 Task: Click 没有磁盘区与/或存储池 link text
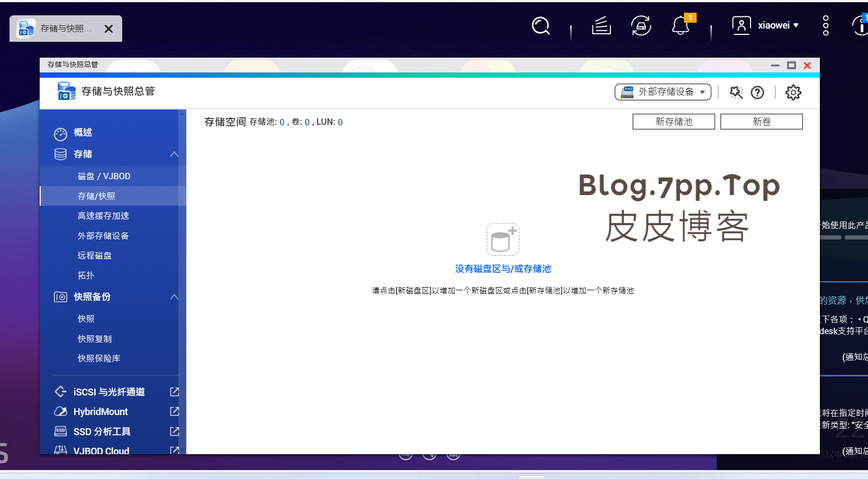[503, 269]
